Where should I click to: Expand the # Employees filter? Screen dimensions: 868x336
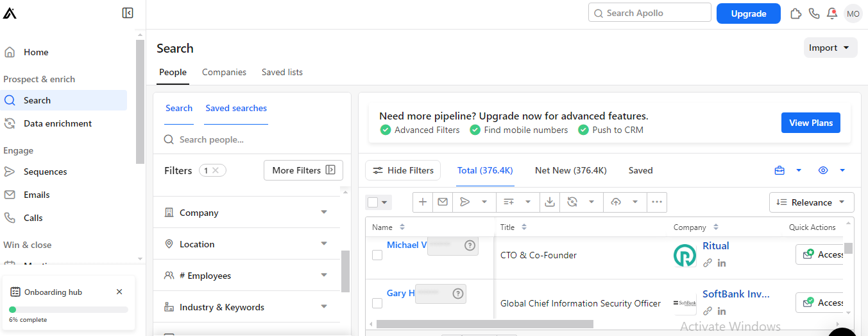[247, 276]
